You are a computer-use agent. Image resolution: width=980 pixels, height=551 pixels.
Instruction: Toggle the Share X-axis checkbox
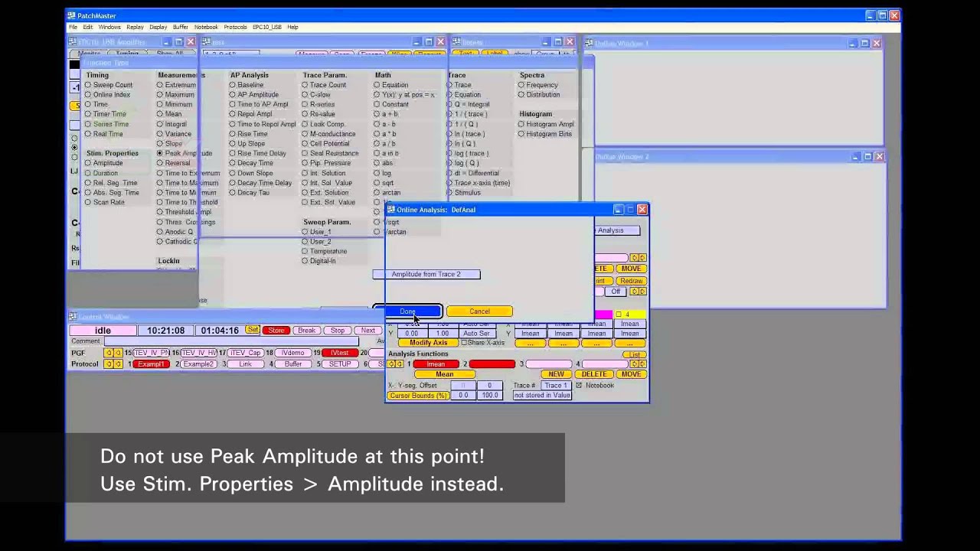click(x=463, y=343)
